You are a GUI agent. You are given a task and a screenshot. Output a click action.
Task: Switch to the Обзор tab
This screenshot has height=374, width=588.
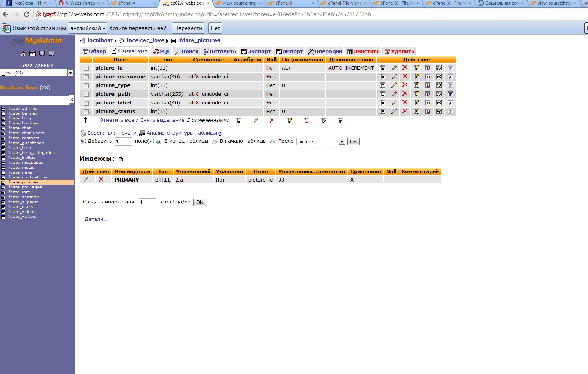[94, 51]
